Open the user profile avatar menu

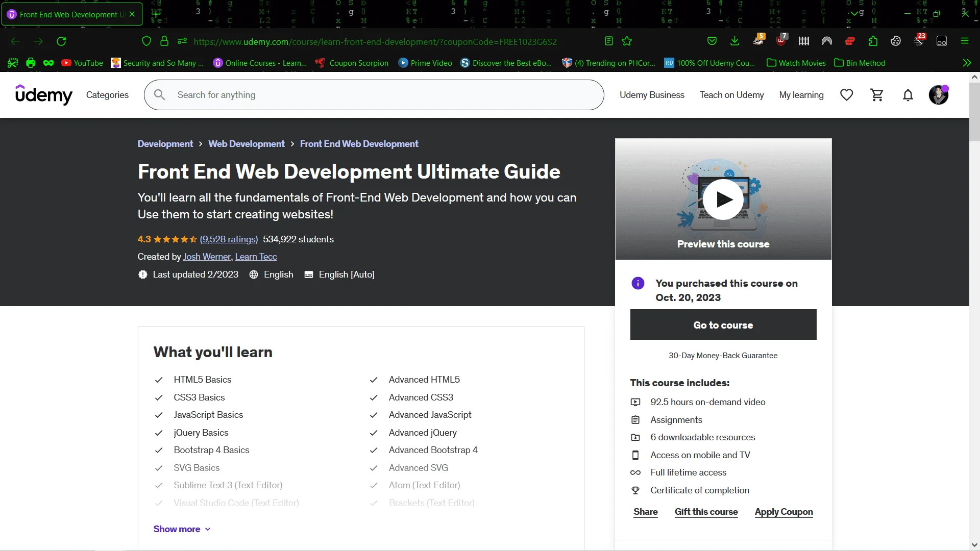tap(939, 95)
